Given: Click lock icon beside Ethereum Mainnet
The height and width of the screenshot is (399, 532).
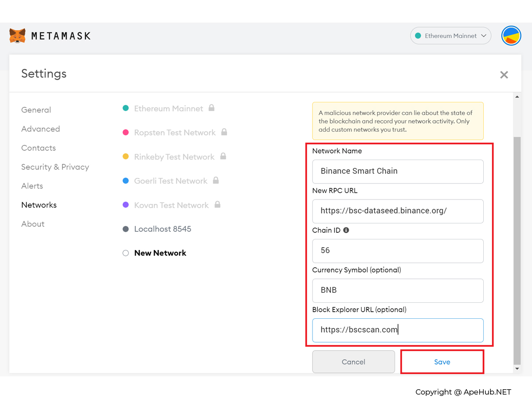Looking at the screenshot, I should pyautogui.click(x=211, y=108).
